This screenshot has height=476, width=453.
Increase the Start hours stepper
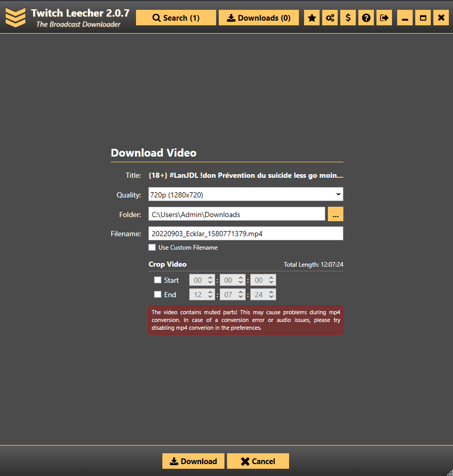pos(210,277)
